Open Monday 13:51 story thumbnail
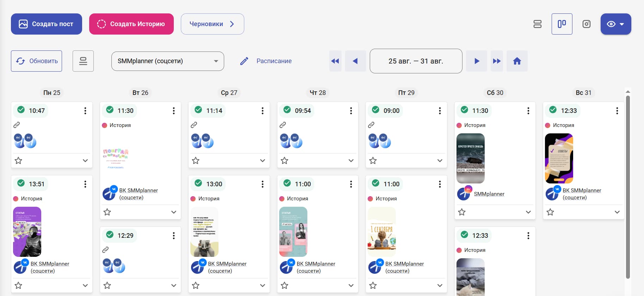Image resolution: width=644 pixels, height=296 pixels. tap(27, 232)
